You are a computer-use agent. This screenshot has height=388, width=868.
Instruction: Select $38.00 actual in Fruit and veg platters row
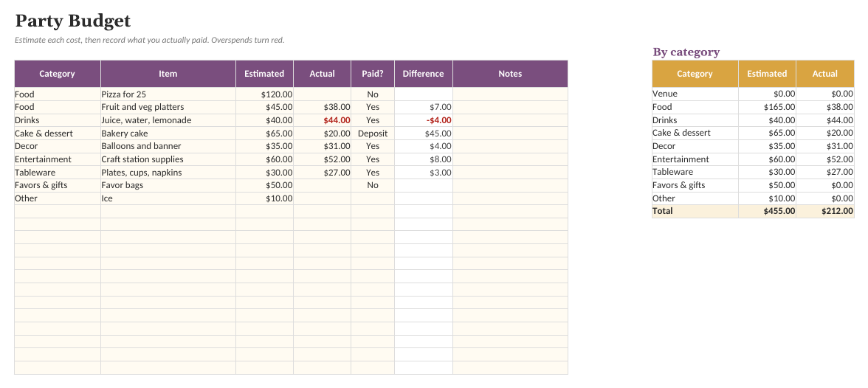click(322, 107)
